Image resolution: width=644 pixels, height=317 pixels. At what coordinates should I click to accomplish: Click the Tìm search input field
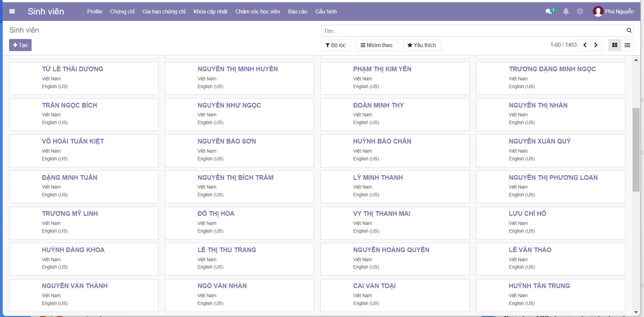pos(472,31)
